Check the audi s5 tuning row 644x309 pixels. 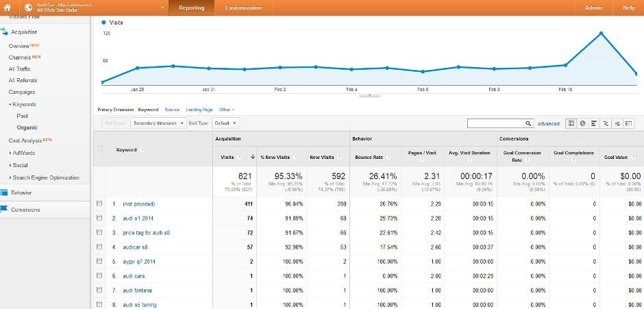tap(99, 304)
